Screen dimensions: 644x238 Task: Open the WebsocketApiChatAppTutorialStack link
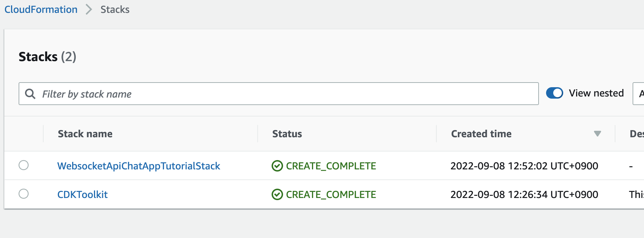point(139,166)
